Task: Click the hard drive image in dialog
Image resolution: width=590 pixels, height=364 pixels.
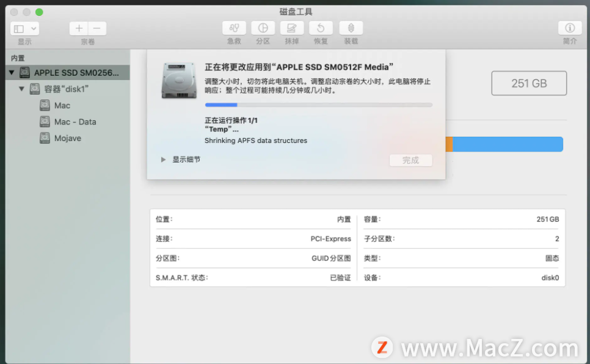Action: click(179, 81)
